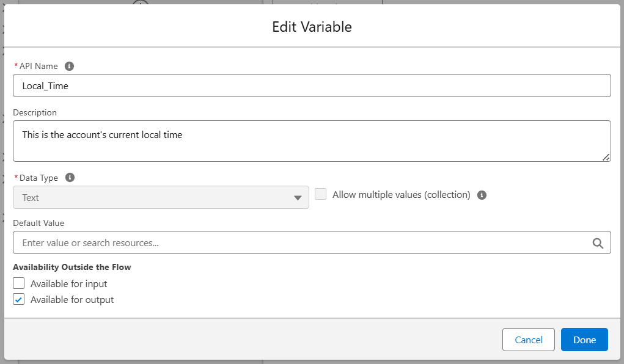Enable Allow multiple values (collection) checkbox

pyautogui.click(x=321, y=194)
